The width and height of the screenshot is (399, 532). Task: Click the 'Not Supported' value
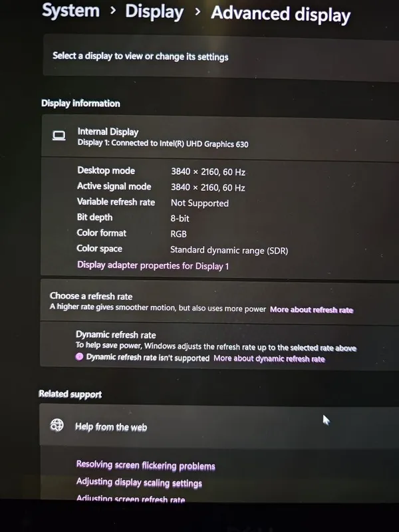pos(199,203)
